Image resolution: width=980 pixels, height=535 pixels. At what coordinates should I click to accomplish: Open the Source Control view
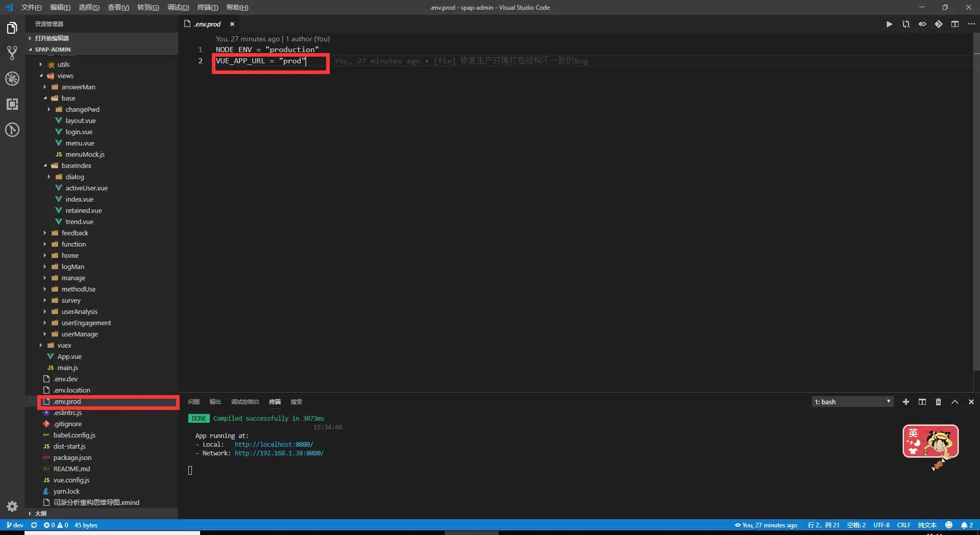pyautogui.click(x=12, y=53)
